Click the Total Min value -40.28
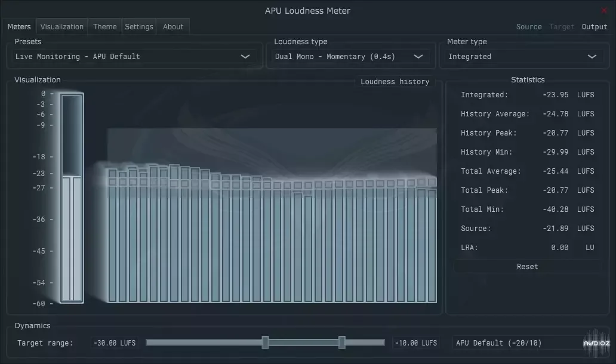 [x=556, y=209]
